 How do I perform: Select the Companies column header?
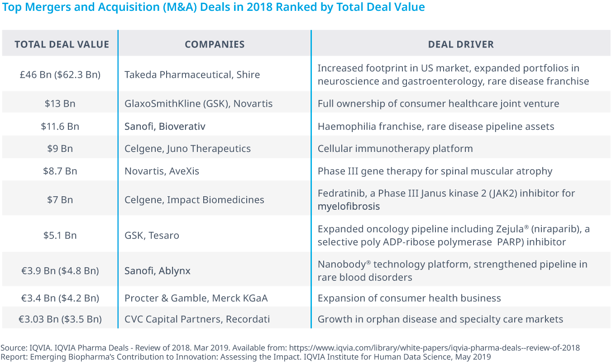215,44
